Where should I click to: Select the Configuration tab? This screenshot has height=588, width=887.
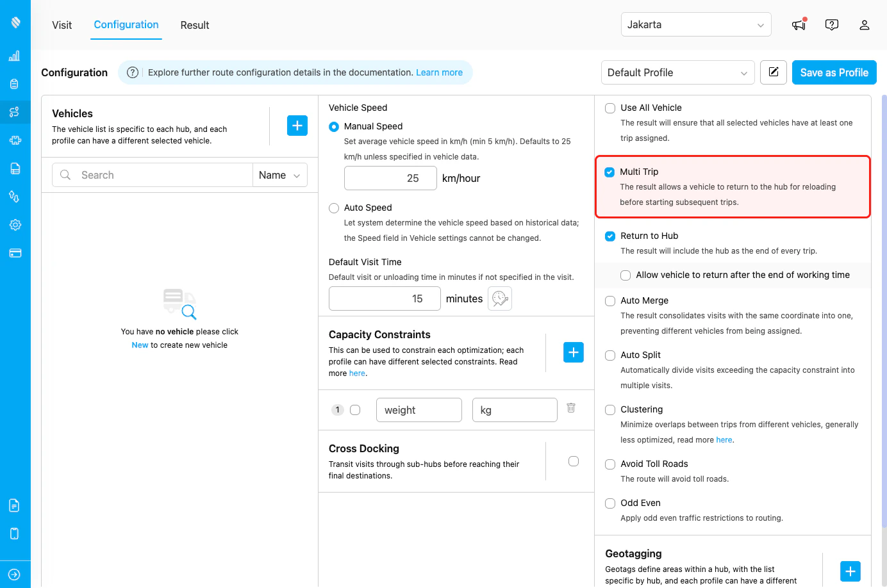126,24
